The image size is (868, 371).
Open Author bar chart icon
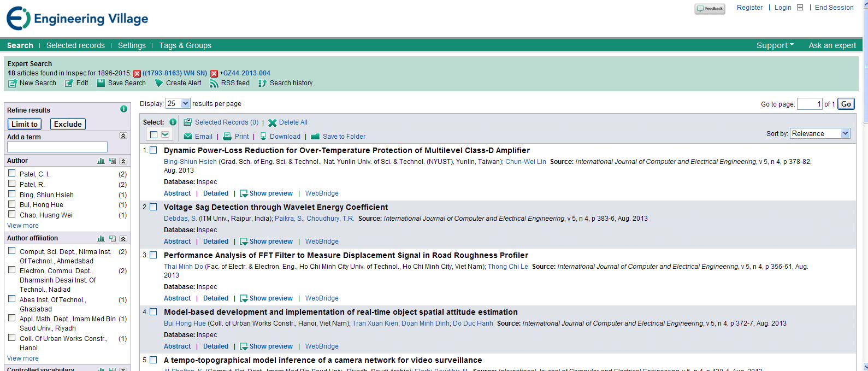click(x=101, y=161)
